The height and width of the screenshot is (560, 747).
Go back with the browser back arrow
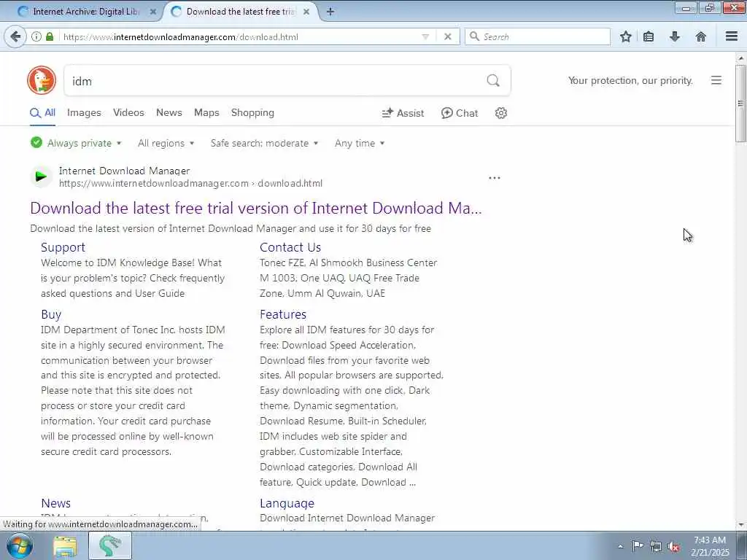coord(15,36)
